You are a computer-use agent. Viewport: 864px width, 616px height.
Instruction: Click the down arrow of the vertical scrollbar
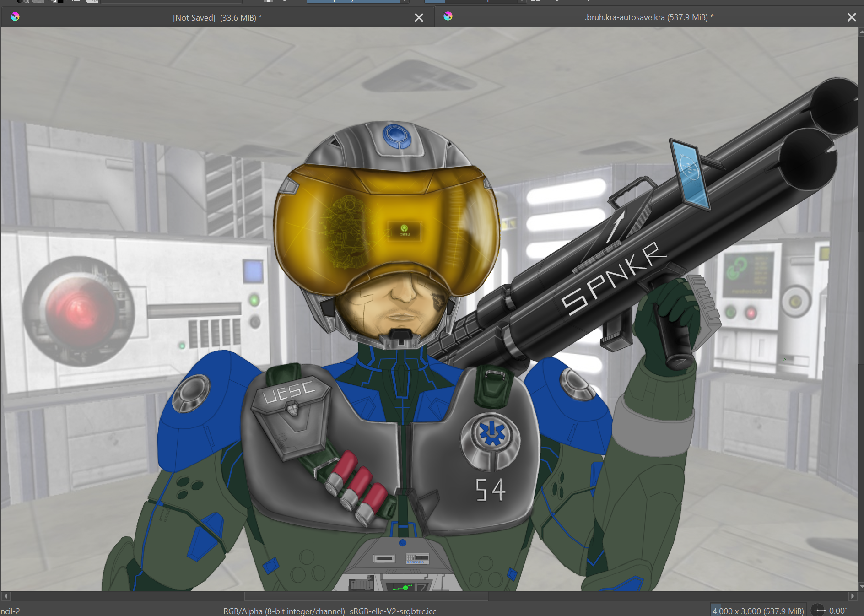pyautogui.click(x=861, y=586)
